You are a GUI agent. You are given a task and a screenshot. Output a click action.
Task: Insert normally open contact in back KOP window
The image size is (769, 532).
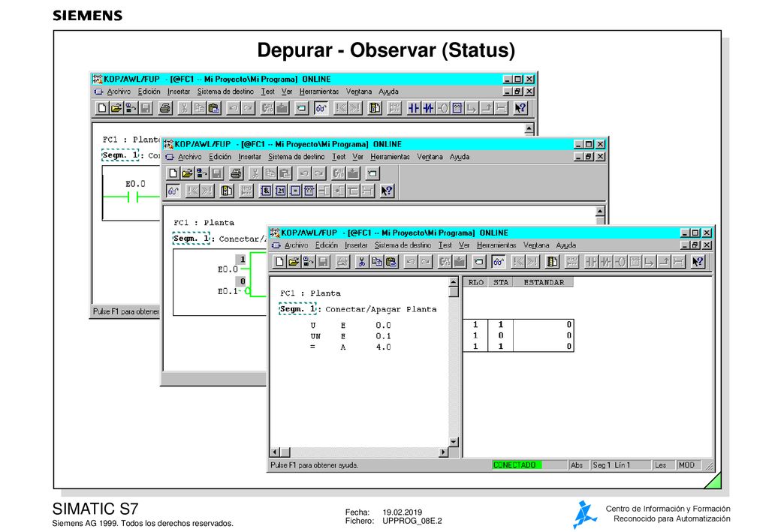point(414,108)
